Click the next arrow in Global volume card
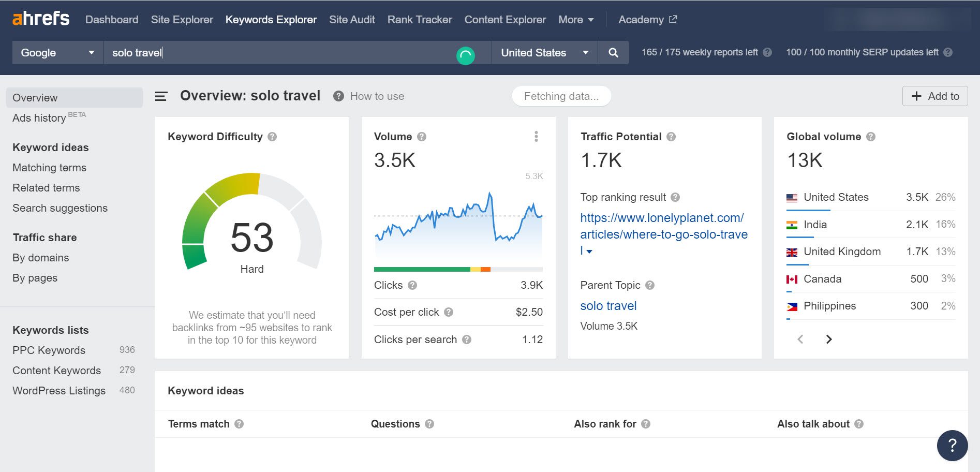Image resolution: width=980 pixels, height=472 pixels. point(829,339)
